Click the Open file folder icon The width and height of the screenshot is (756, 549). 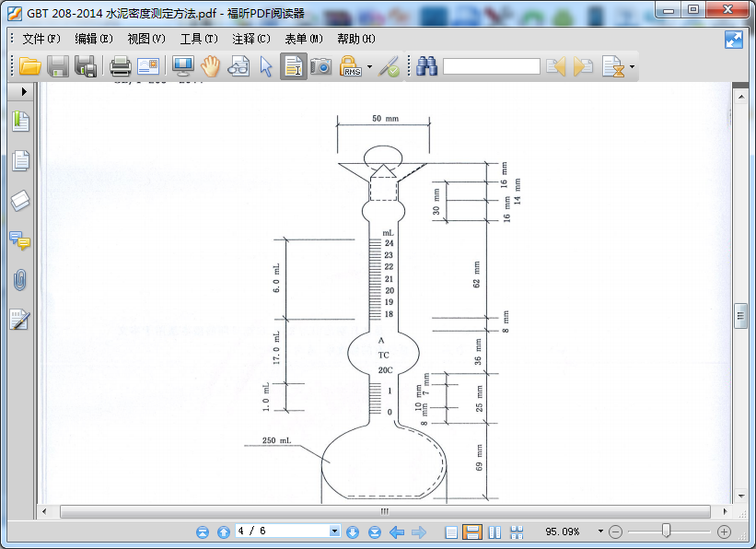tap(29, 66)
